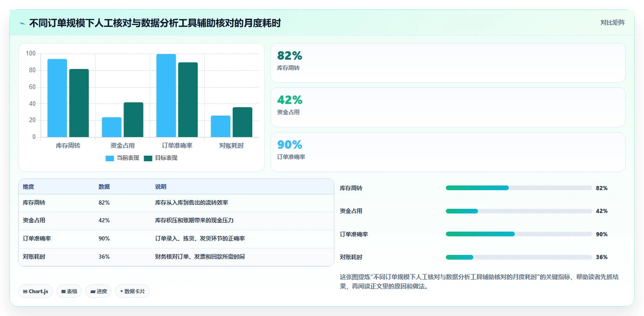Click the 进度 tag chip

pyautogui.click(x=98, y=291)
